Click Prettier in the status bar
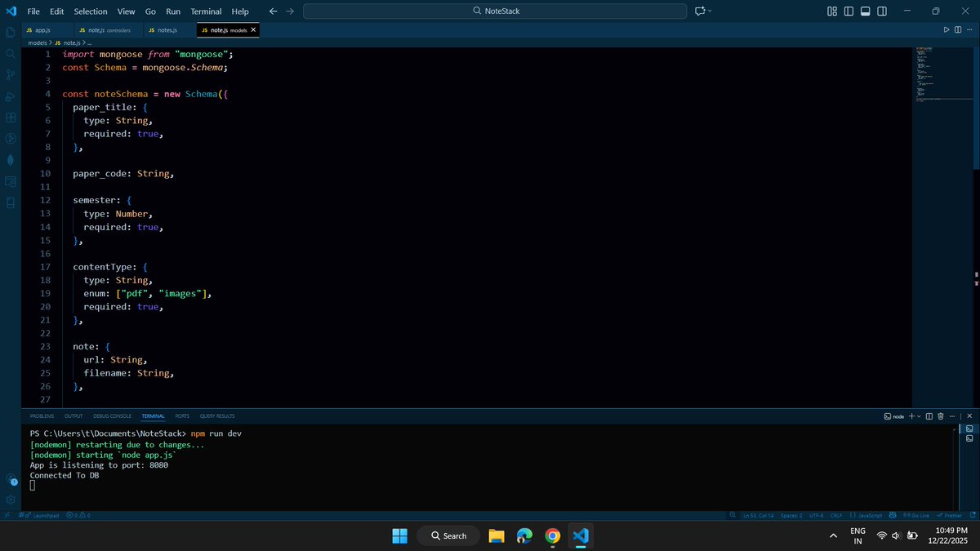The height and width of the screenshot is (551, 980). (950, 515)
